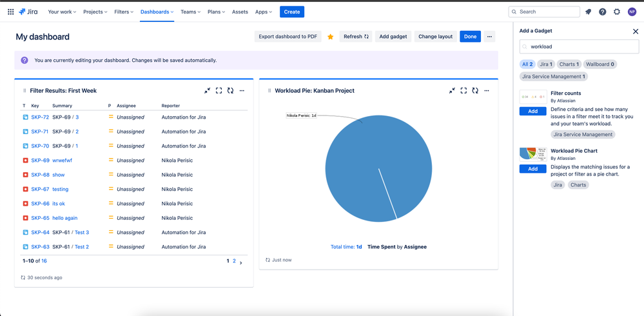Click the purple info icon in edit banner
Image resolution: width=644 pixels, height=316 pixels.
tap(24, 60)
